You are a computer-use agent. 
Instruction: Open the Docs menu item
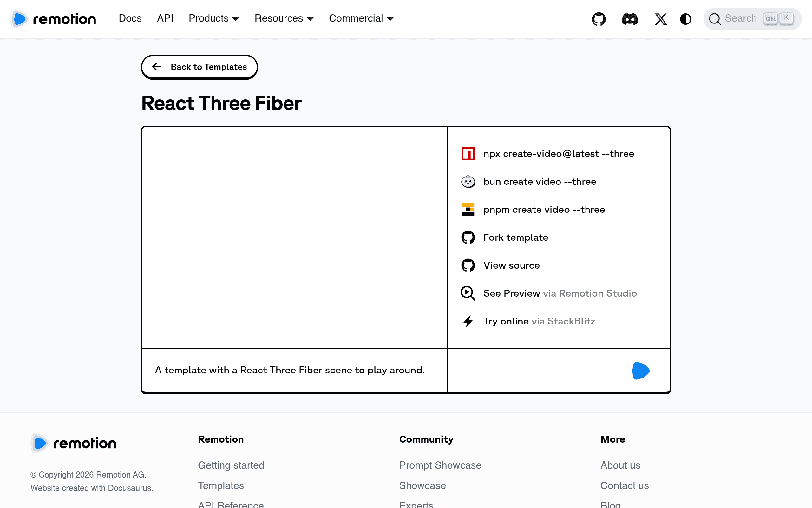click(130, 18)
